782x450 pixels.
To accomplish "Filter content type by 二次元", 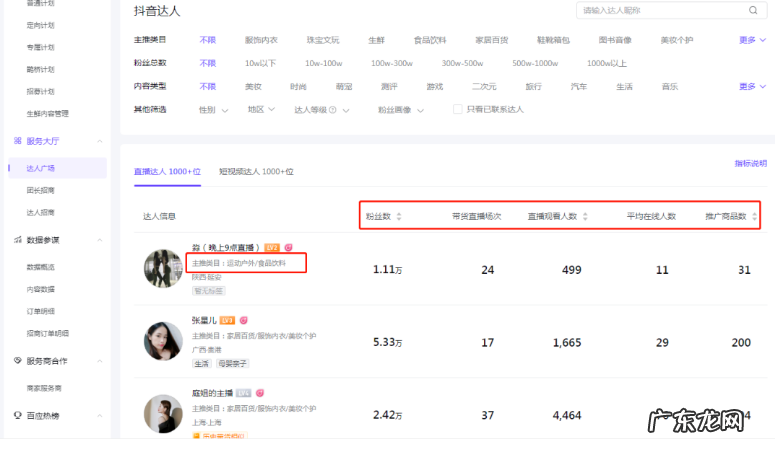I will tap(484, 86).
